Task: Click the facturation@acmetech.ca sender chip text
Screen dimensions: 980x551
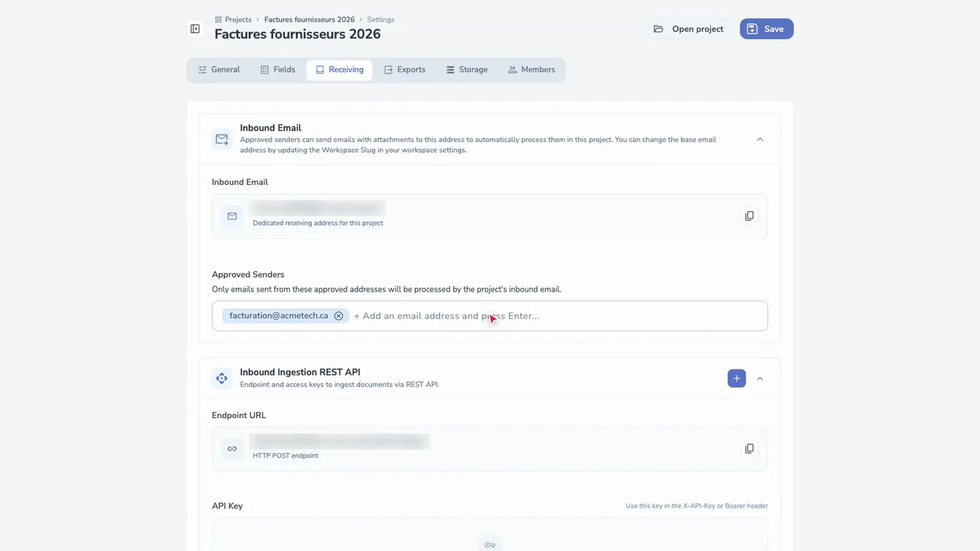Action: (x=279, y=316)
